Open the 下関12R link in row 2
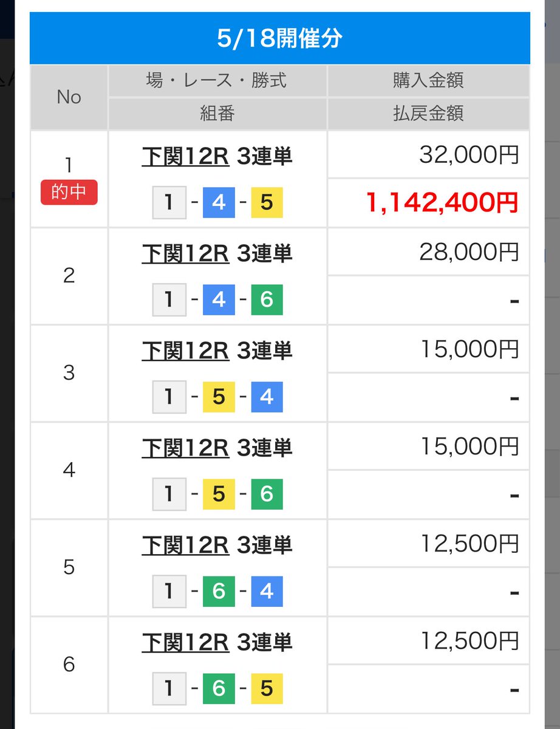The height and width of the screenshot is (729, 560). pyautogui.click(x=185, y=253)
